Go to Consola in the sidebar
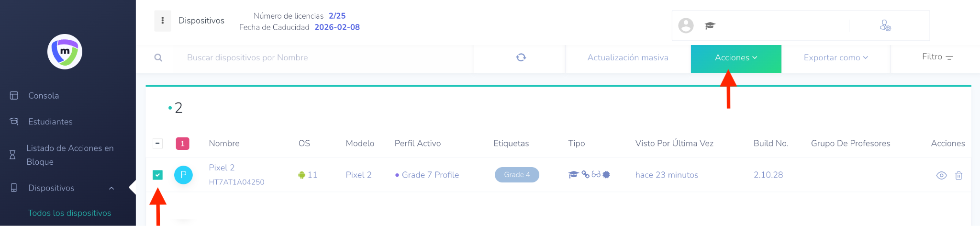Viewport: 980px width, 226px height. (x=44, y=96)
